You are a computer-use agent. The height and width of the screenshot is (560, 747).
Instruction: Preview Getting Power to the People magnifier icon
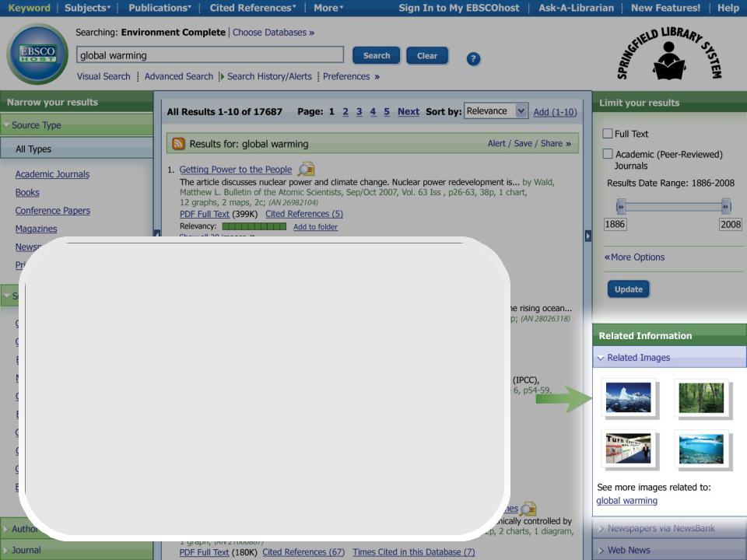coord(306,169)
